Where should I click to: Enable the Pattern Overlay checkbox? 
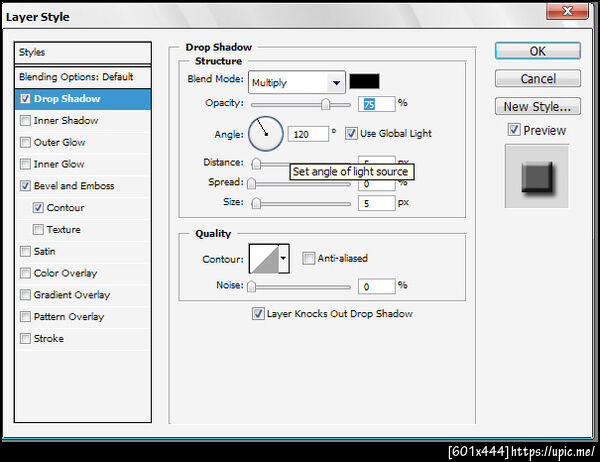25,317
